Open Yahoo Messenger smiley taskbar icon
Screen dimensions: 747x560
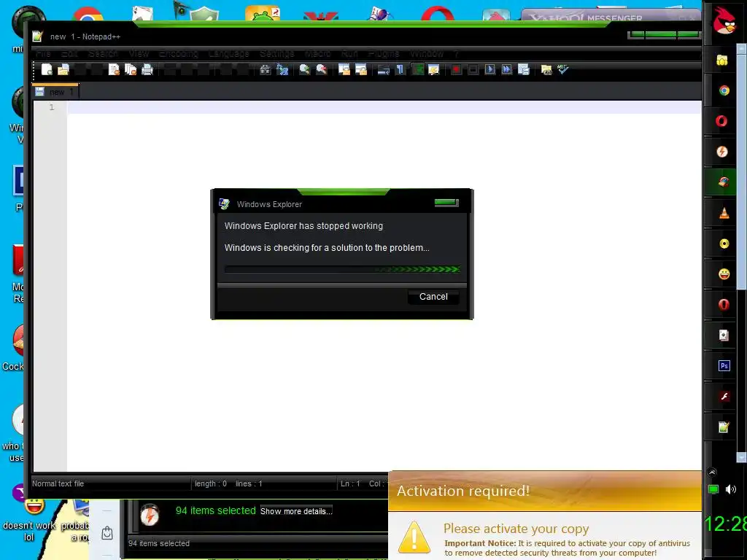pyautogui.click(x=724, y=274)
